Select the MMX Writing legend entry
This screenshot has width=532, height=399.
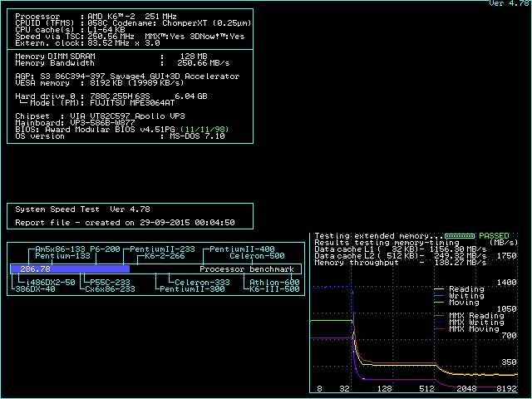(475, 323)
